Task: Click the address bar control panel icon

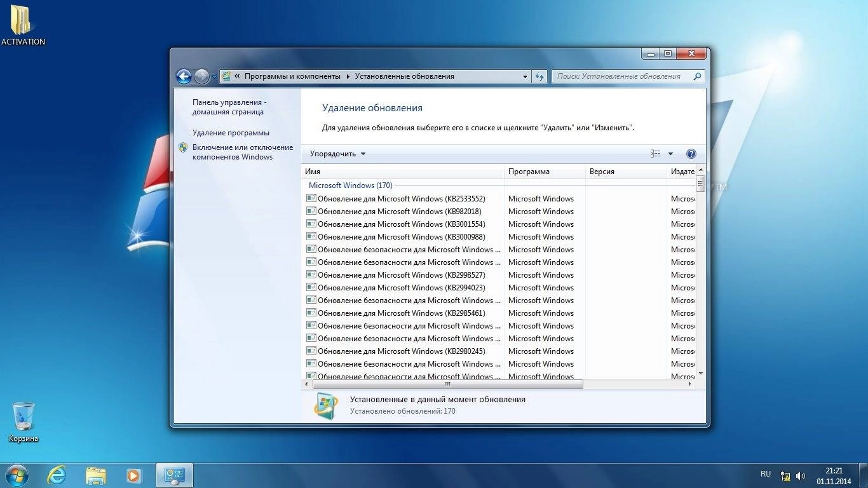Action: point(226,76)
